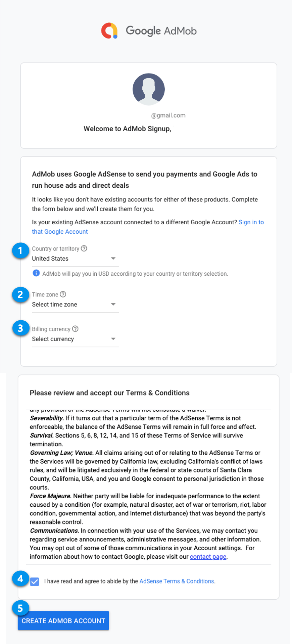Click the numbered step 5 badge
292x644 pixels.
coord(20,608)
